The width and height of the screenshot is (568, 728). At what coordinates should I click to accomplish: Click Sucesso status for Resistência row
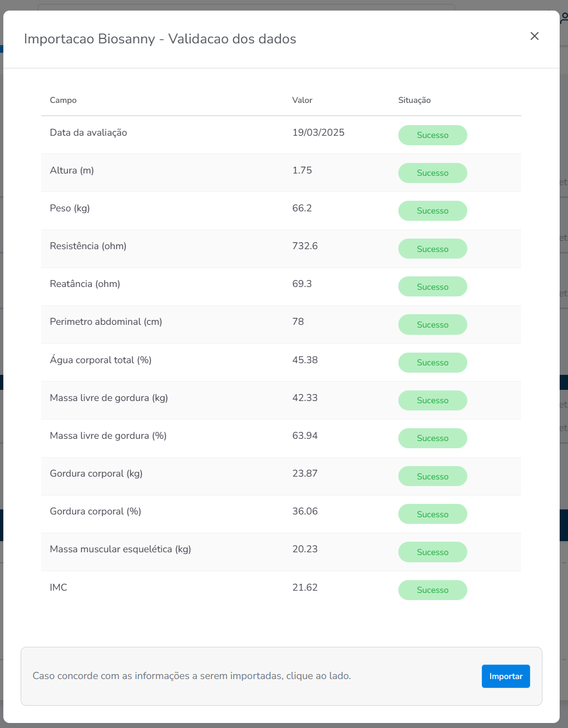(x=432, y=249)
